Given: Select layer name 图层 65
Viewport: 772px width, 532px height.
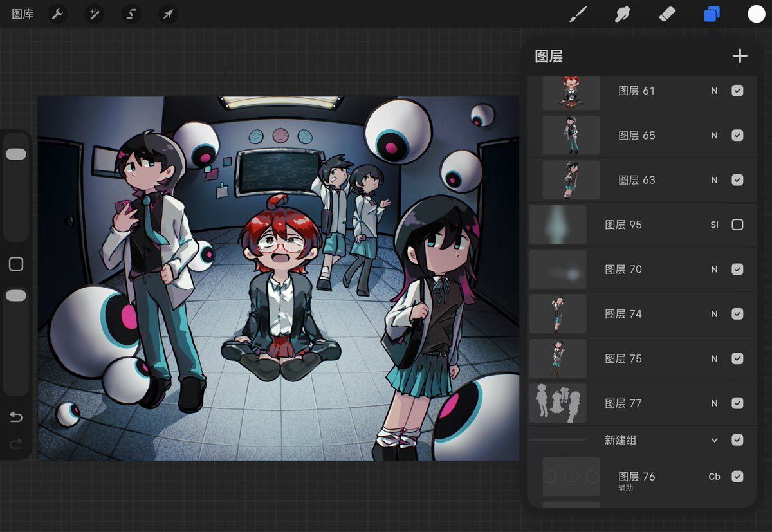Looking at the screenshot, I should 636,135.
